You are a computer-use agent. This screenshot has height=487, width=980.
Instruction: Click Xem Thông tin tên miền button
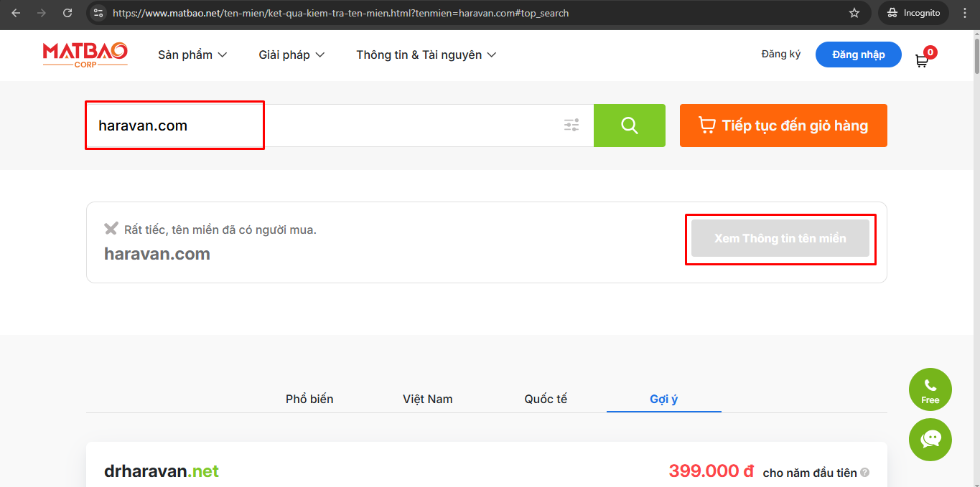[x=780, y=238]
